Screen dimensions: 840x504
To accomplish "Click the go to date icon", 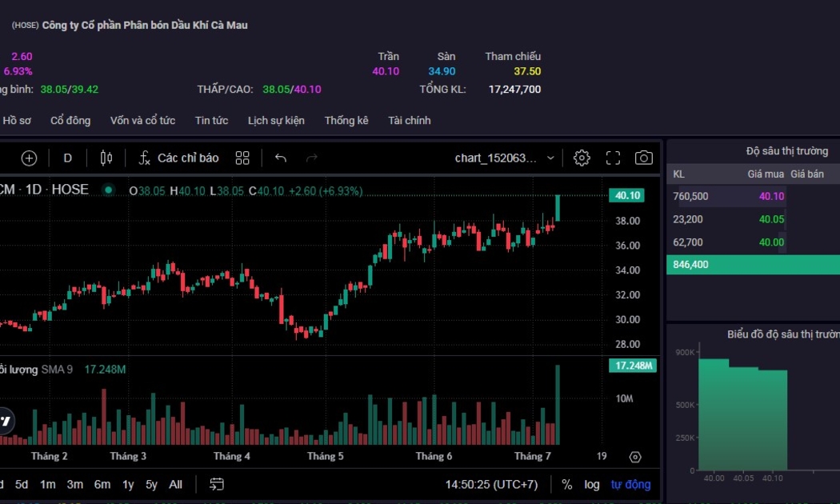I will coord(217,484).
